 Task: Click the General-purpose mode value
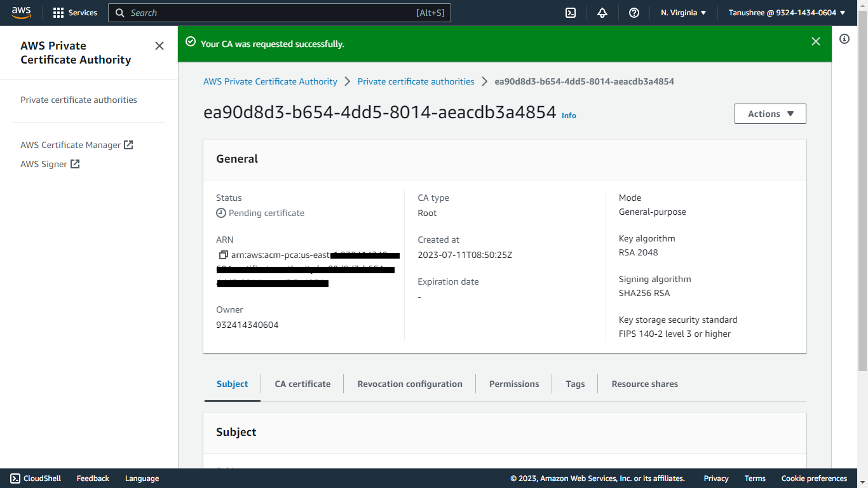pyautogui.click(x=653, y=212)
